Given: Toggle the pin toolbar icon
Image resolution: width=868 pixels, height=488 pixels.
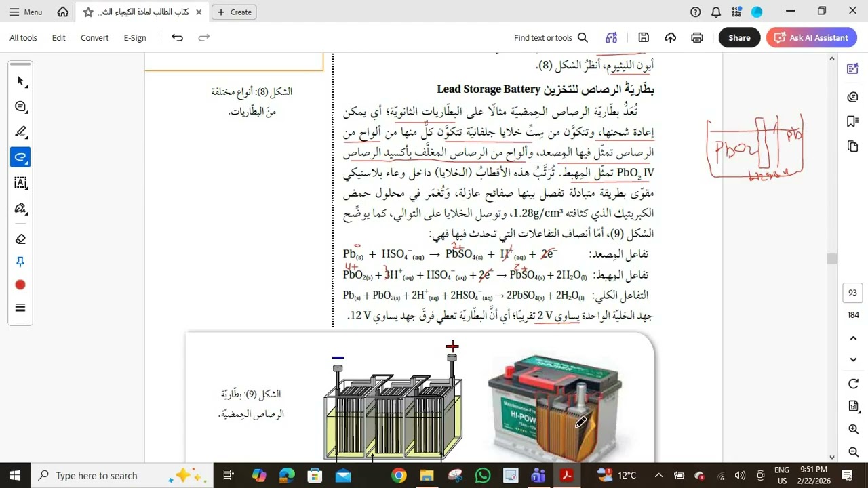Looking at the screenshot, I should tap(20, 262).
